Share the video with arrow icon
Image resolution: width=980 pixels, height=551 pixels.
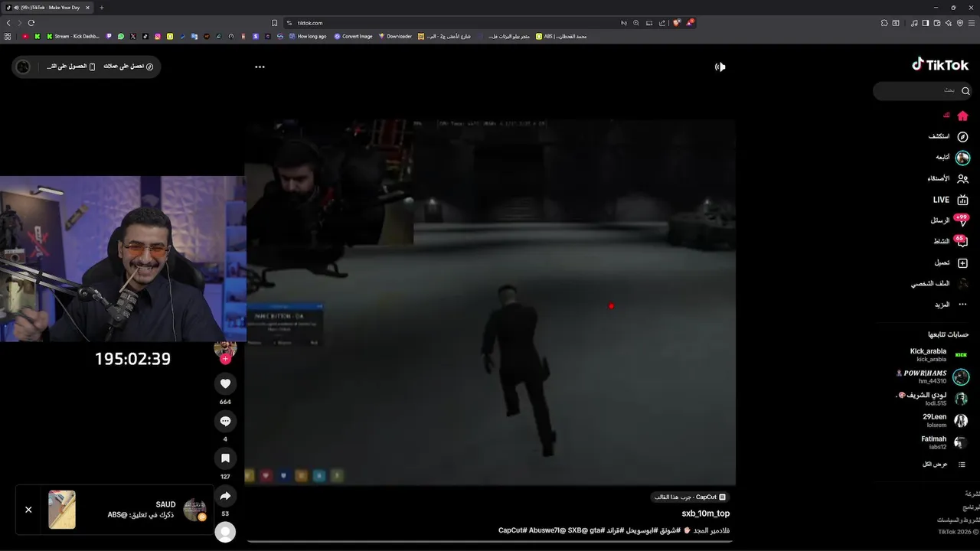(225, 496)
